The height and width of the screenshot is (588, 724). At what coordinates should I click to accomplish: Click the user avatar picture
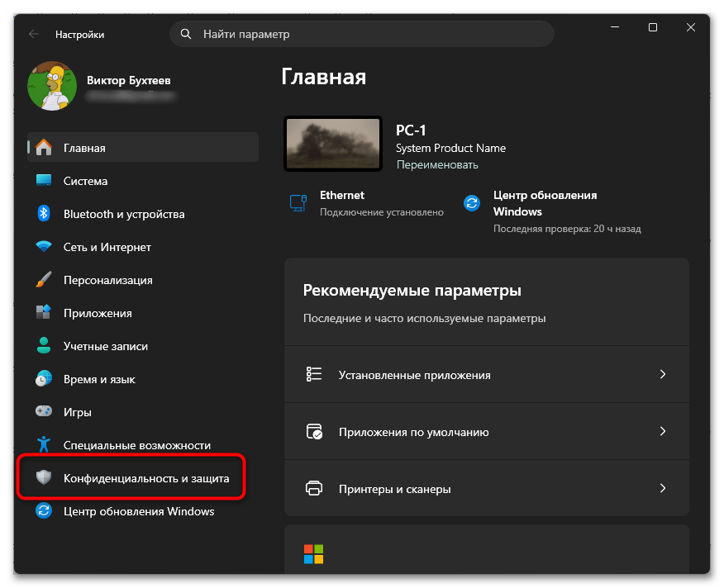point(52,87)
